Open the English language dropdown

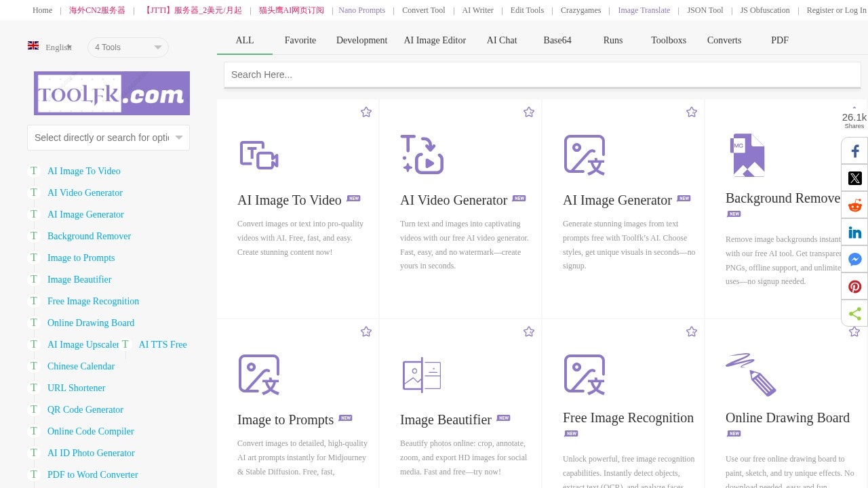click(x=51, y=47)
